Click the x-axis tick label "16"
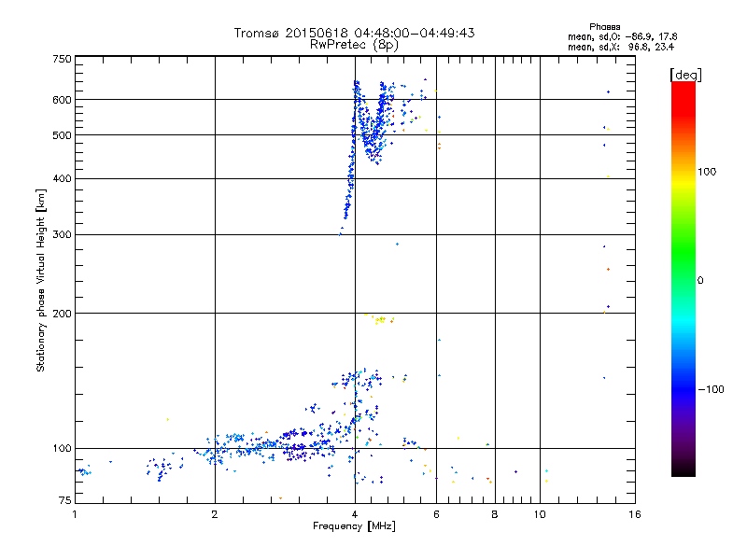 pyautogui.click(x=635, y=514)
